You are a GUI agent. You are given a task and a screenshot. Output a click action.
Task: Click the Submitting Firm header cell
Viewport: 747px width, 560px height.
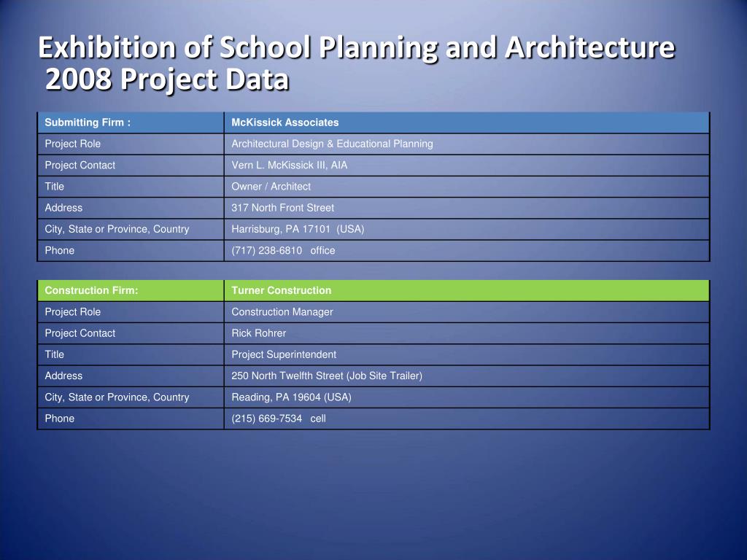coord(131,122)
